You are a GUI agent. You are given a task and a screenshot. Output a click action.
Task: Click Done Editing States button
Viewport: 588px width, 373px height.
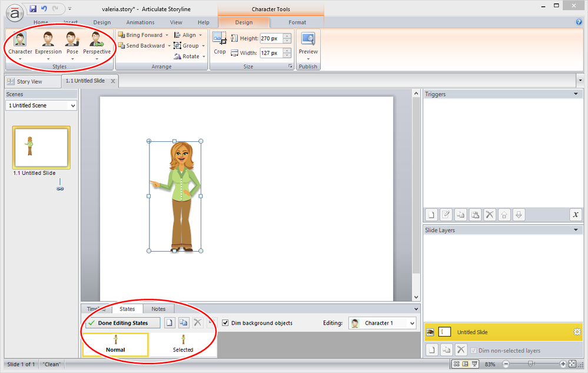coord(122,323)
